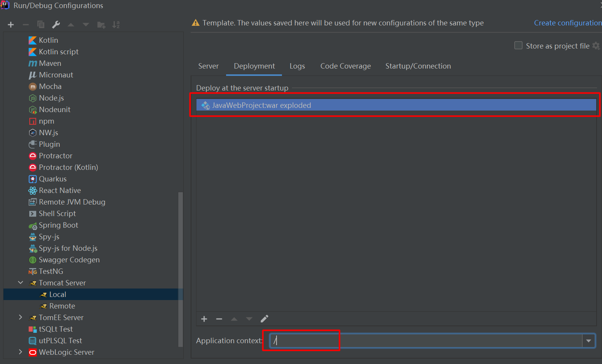Image resolution: width=602 pixels, height=364 pixels.
Task: Expand the TomEE Server tree node
Action: tap(20, 317)
